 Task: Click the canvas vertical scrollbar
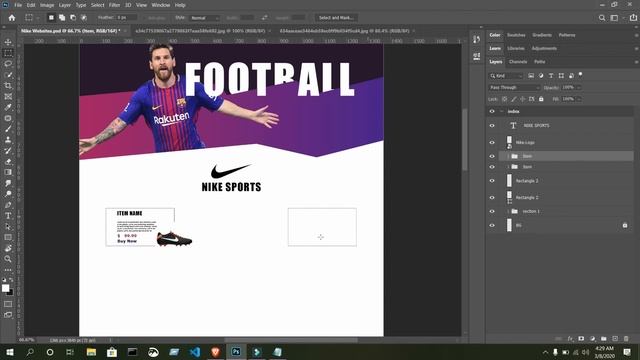tap(464, 140)
